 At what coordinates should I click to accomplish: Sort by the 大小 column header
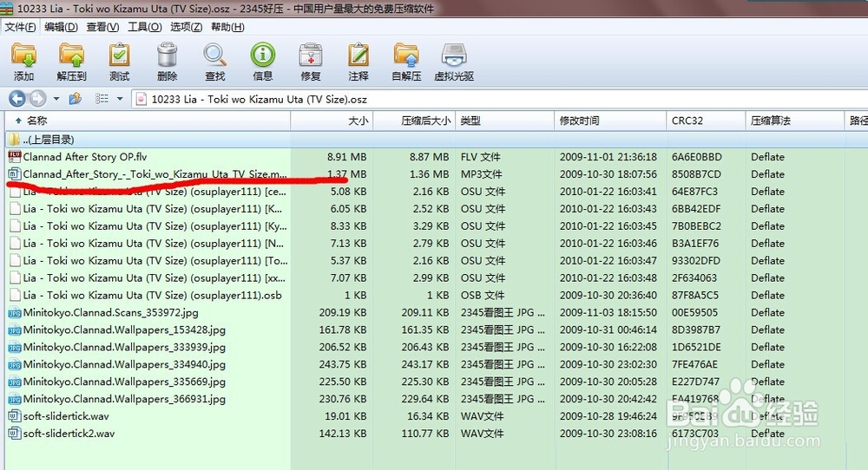coord(332,121)
